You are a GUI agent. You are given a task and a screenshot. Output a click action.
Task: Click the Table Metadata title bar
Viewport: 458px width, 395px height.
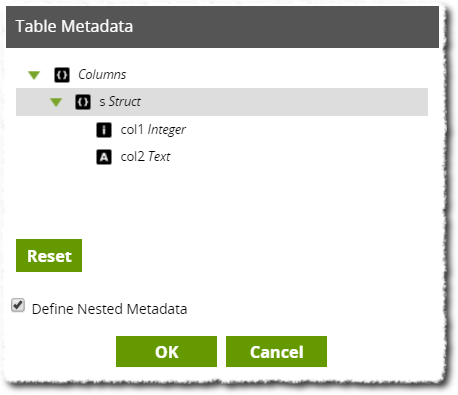tap(222, 27)
